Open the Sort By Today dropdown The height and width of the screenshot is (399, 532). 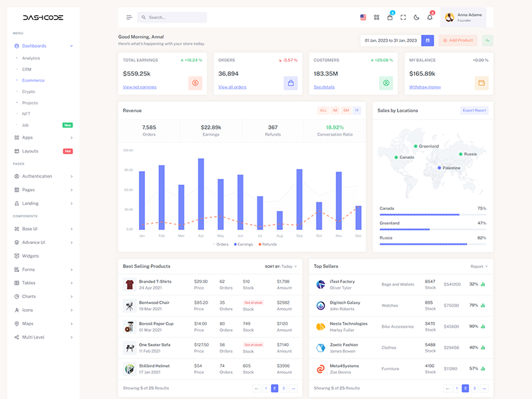point(281,266)
